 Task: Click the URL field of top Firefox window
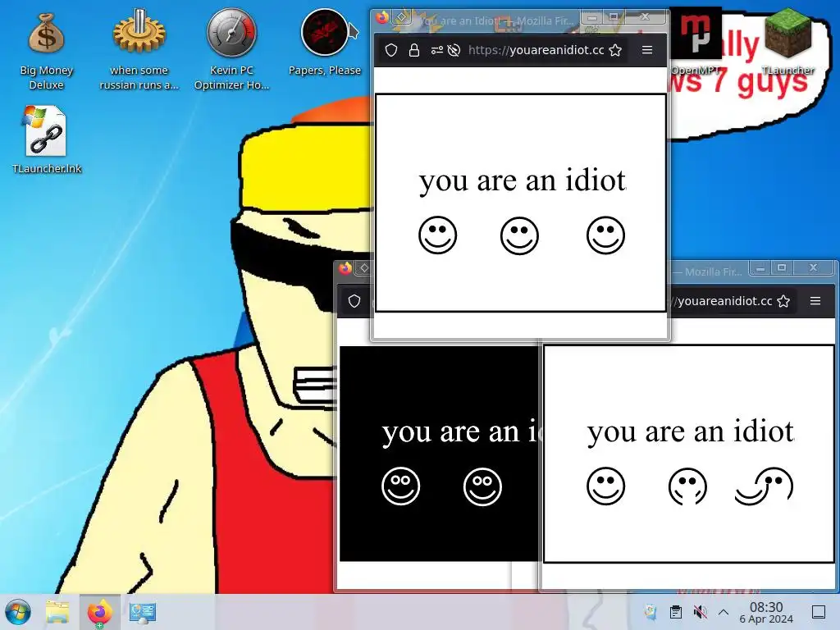536,50
